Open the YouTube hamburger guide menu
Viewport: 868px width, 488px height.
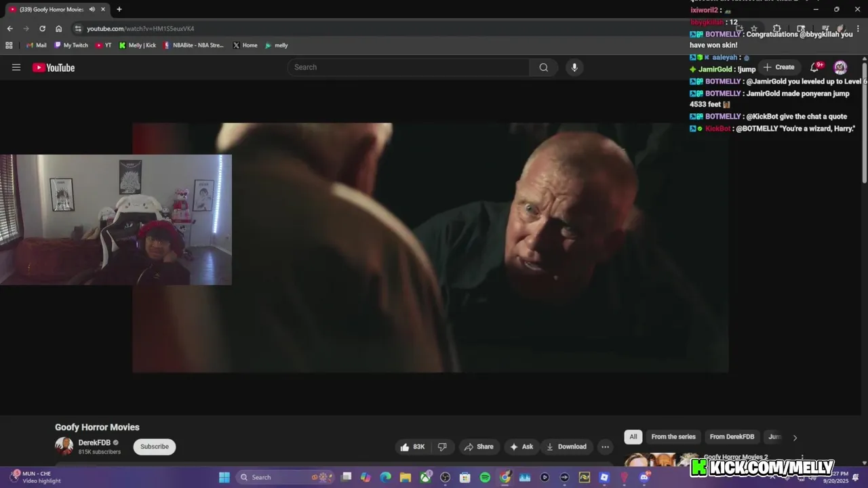click(x=16, y=67)
